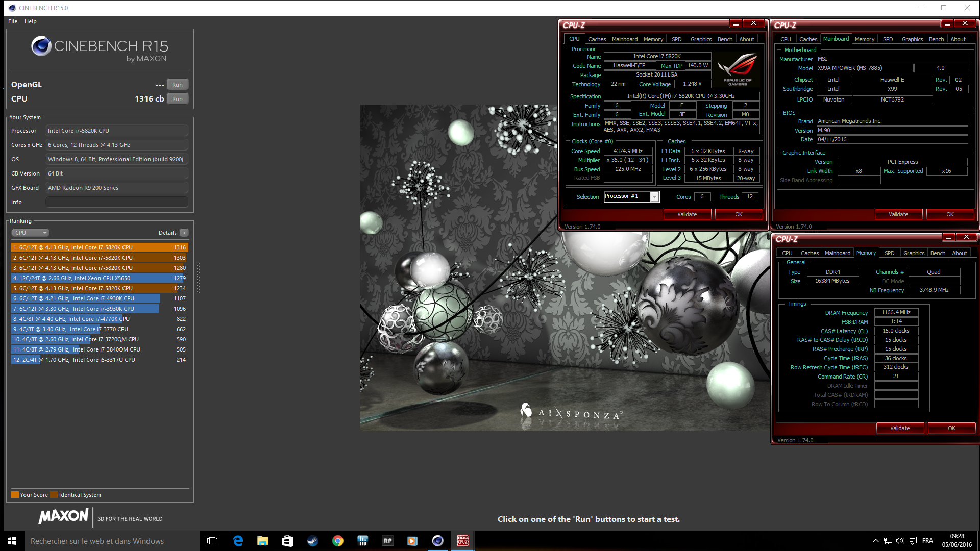
Task: Click Validate in CPU tab window
Action: (x=687, y=214)
